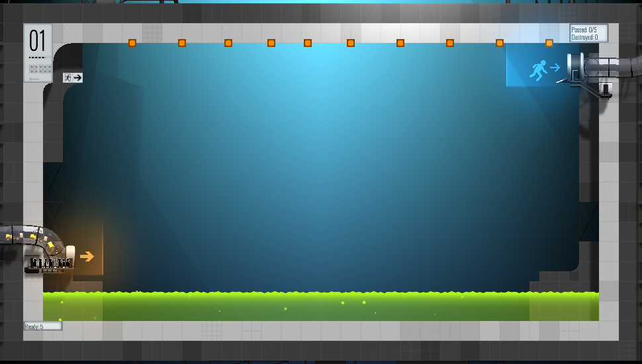Click the seventh orange ceiling square from left
The height and width of the screenshot is (364, 642).
tap(400, 43)
